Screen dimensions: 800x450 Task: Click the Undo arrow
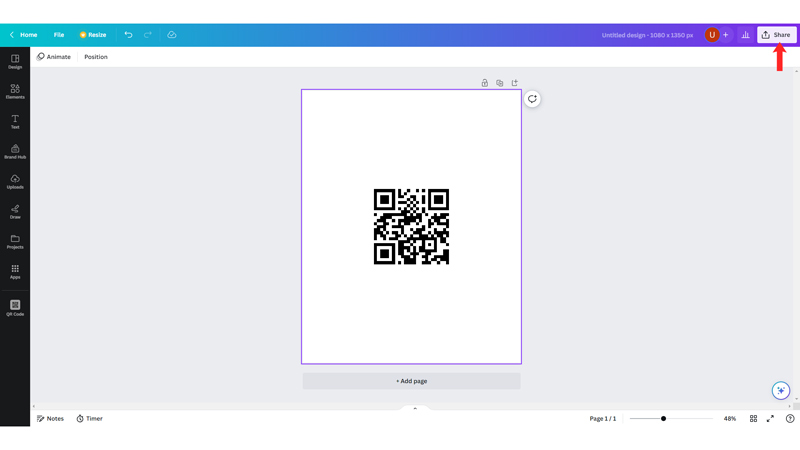[x=128, y=35]
